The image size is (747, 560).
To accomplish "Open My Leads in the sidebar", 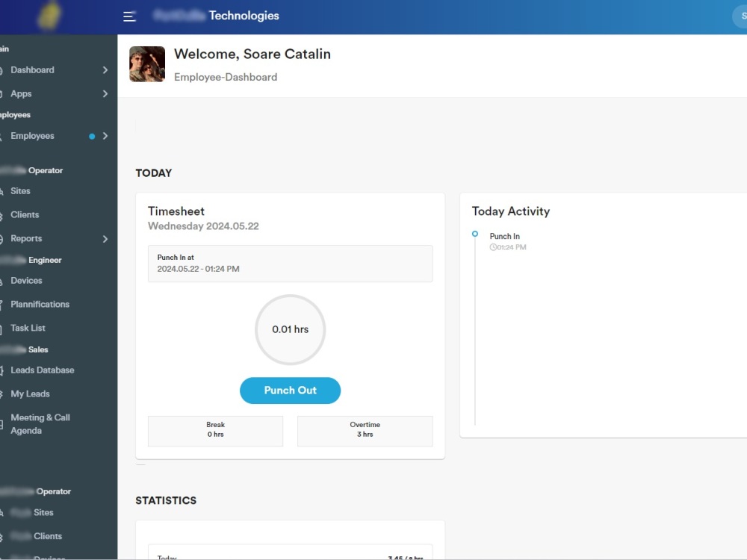I will pos(30,394).
